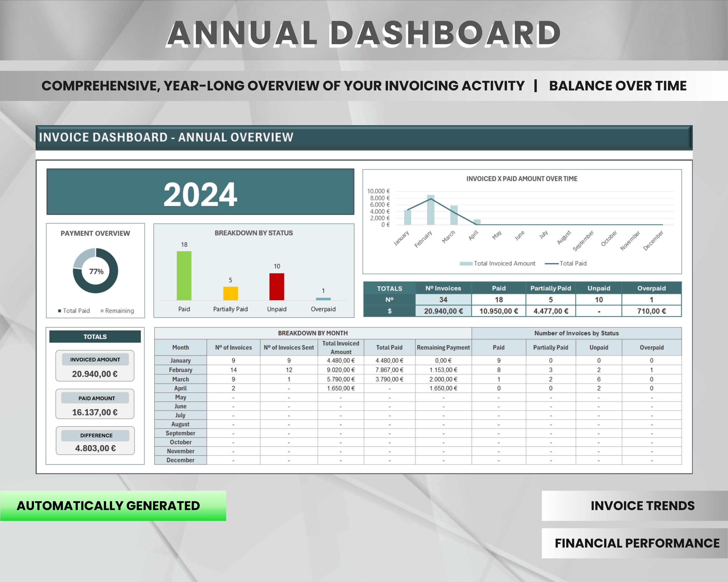Select the February row in Breakdown by Month
Image resolution: width=728 pixels, height=582 pixels.
[x=181, y=370]
